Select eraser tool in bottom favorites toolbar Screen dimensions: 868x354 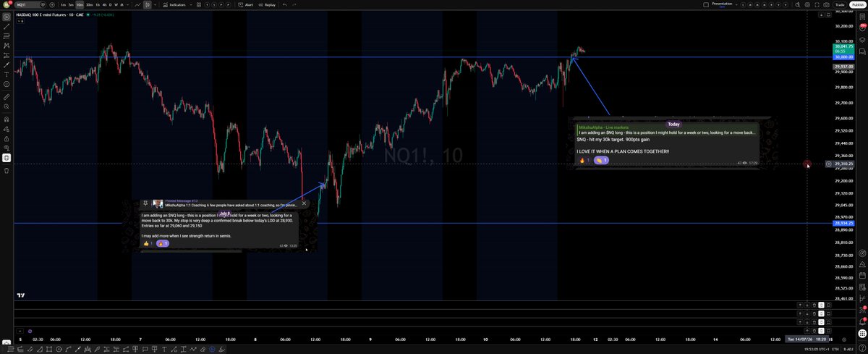pos(203,348)
